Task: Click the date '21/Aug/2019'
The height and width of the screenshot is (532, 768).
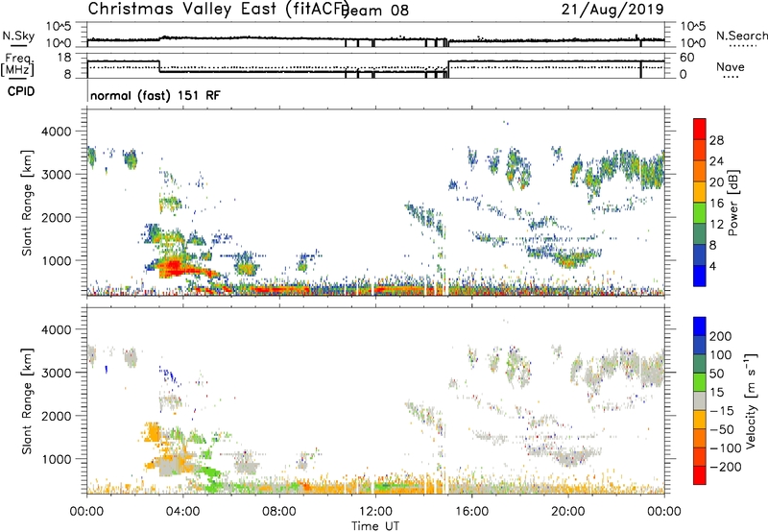Action: pos(612,10)
